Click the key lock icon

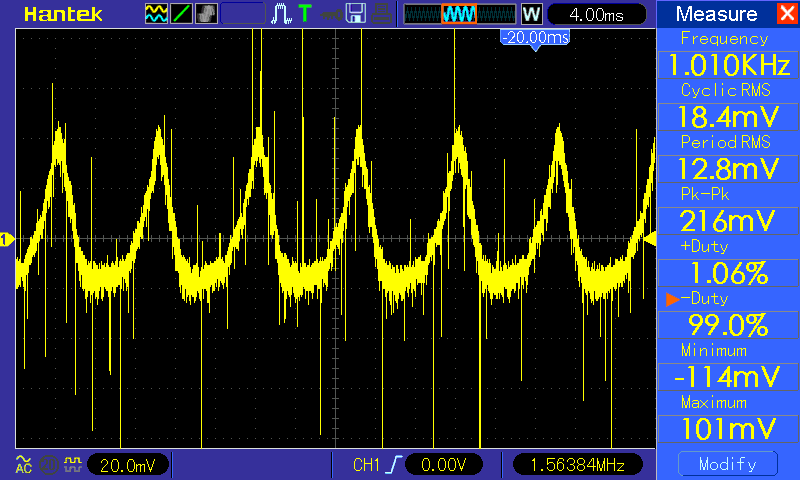(x=332, y=15)
